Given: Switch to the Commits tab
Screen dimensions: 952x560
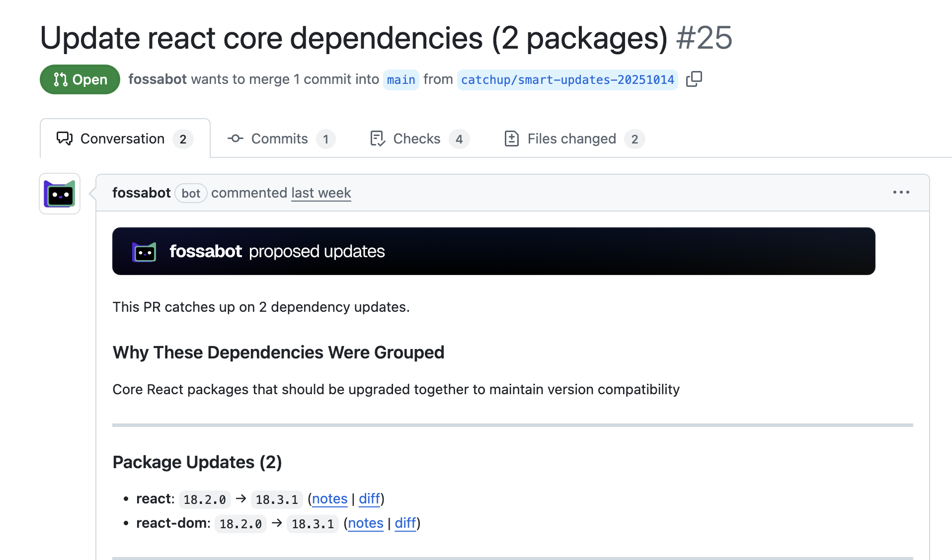Looking at the screenshot, I should coord(281,139).
